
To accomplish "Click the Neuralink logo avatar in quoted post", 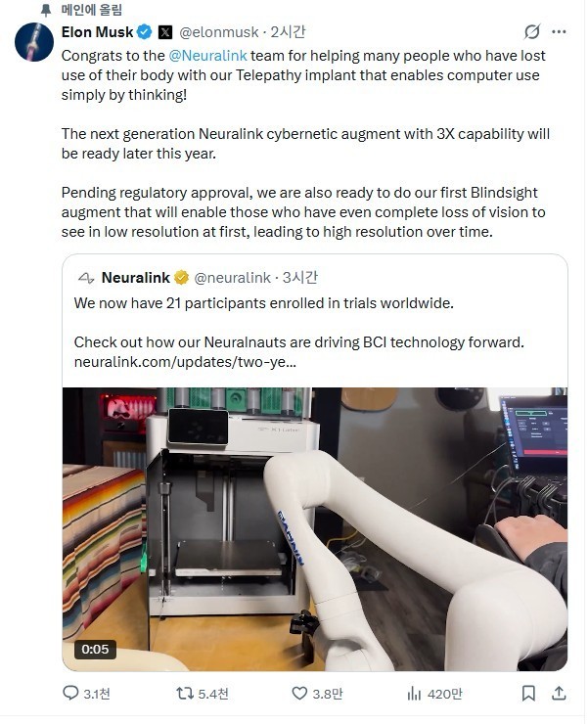I will pyautogui.click(x=86, y=278).
